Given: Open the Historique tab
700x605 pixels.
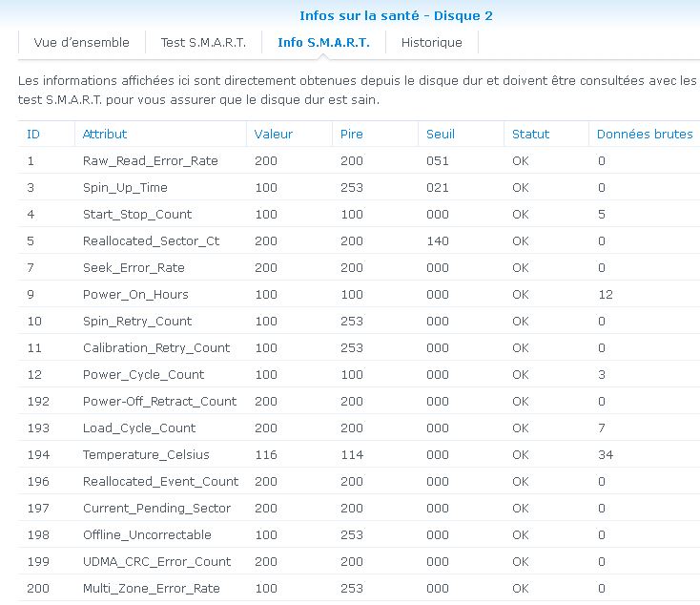Looking at the screenshot, I should coord(432,42).
